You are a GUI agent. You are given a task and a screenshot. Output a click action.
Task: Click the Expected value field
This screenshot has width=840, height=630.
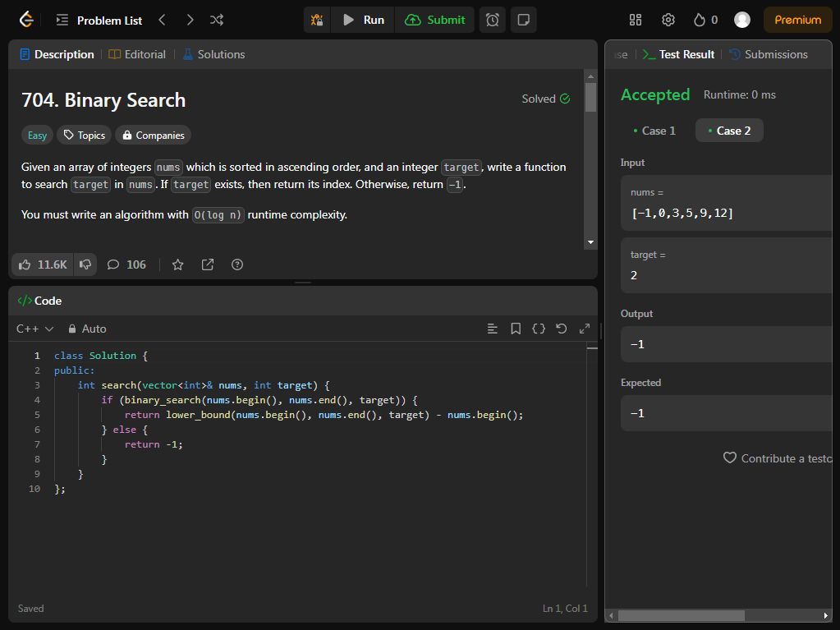point(727,413)
